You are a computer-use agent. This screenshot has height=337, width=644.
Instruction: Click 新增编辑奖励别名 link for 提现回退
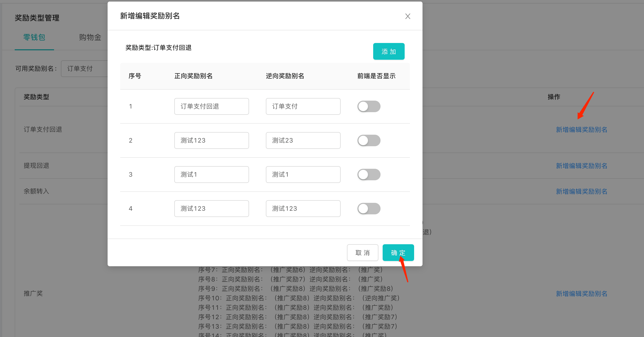(581, 165)
